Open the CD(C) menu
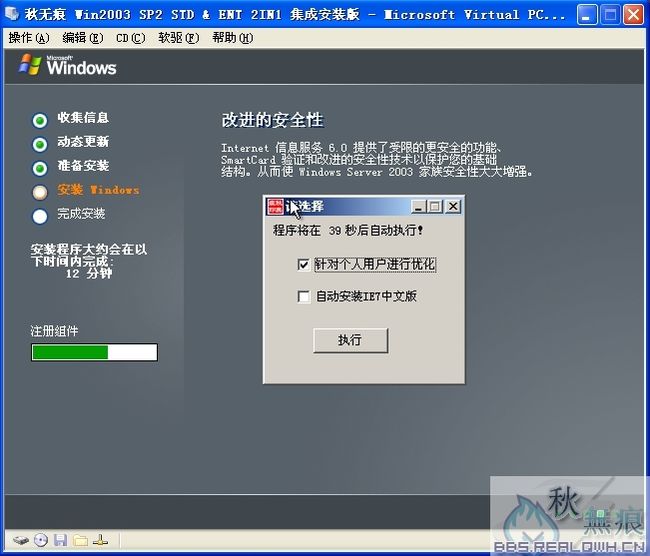The height and width of the screenshot is (556, 650). pyautogui.click(x=131, y=38)
